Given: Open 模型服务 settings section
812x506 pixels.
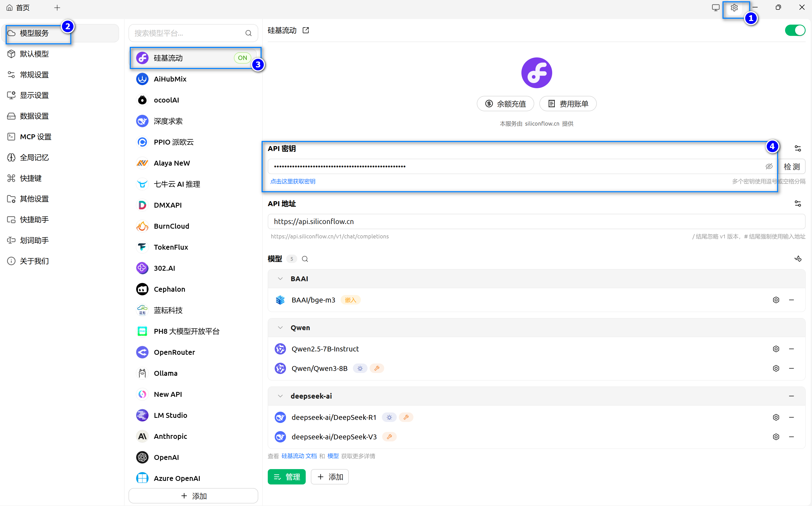Looking at the screenshot, I should 60,33.
